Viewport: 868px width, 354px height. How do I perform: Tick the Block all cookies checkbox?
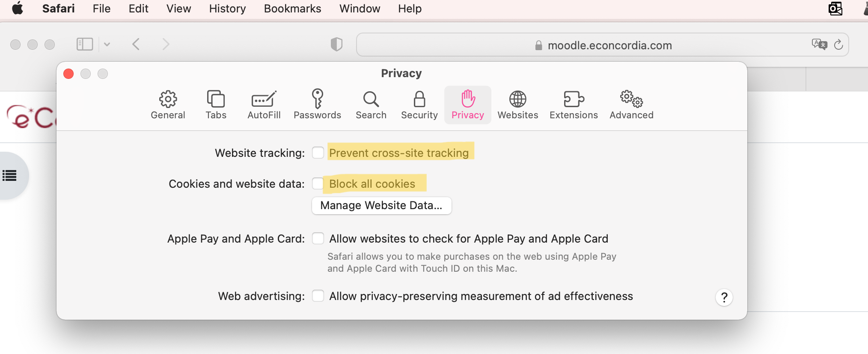318,183
